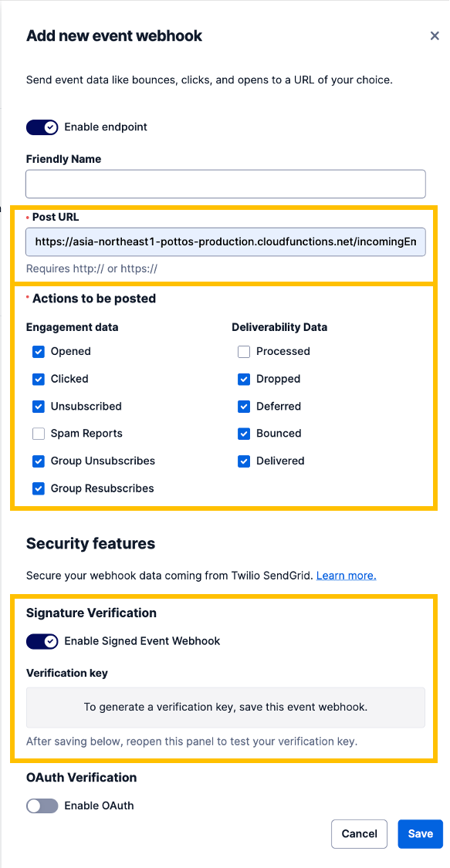Click the Friendly Name input field

point(225,184)
